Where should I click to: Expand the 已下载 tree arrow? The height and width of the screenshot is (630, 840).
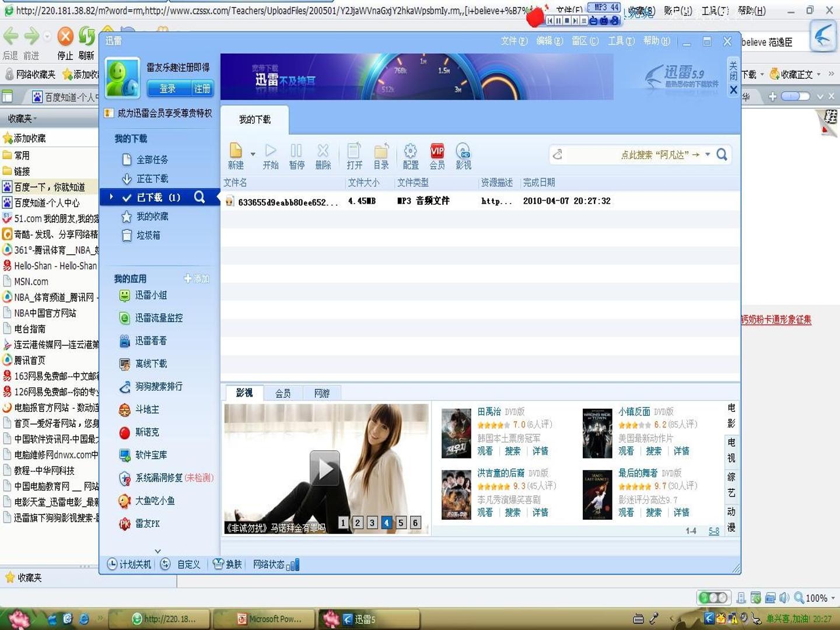click(111, 197)
